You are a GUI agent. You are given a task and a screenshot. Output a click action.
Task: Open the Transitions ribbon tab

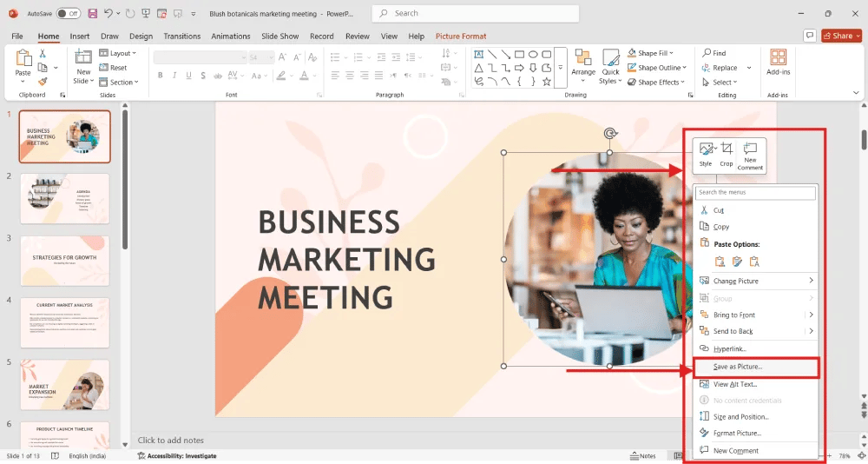tap(181, 36)
